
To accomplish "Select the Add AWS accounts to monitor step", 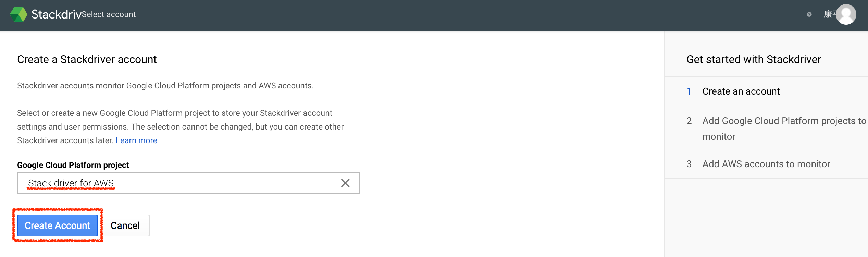I will coord(766,164).
